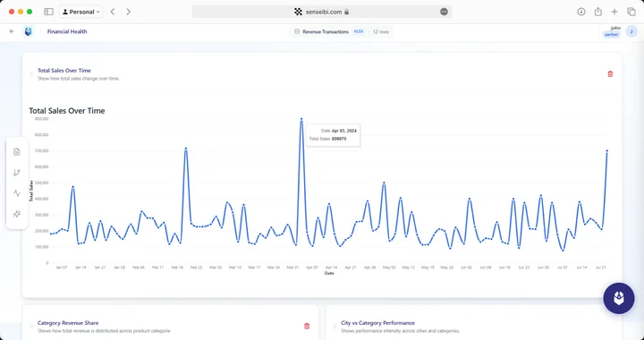Screen dimensions: 644x340
Task: Go forward in Safari history
Action: (129, 12)
